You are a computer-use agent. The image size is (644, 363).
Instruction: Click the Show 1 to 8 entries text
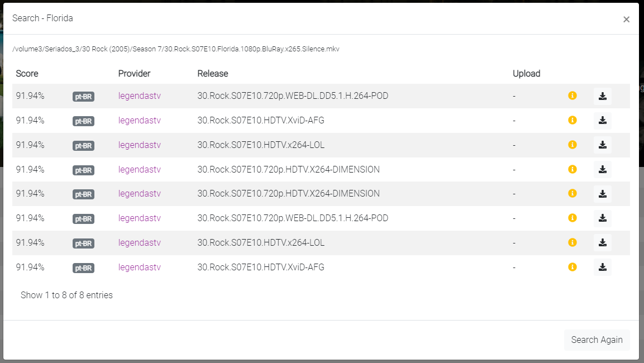click(x=66, y=295)
